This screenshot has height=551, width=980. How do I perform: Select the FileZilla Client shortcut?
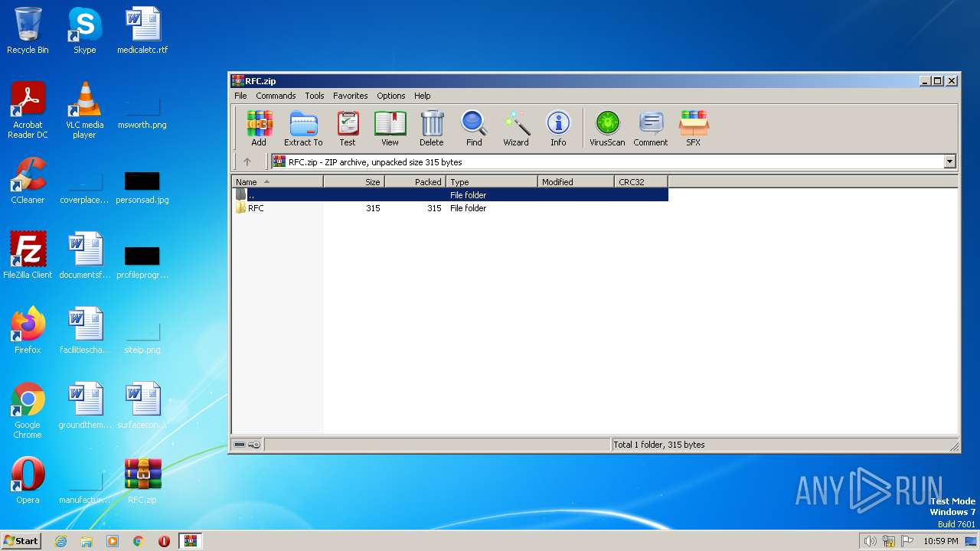[28, 255]
